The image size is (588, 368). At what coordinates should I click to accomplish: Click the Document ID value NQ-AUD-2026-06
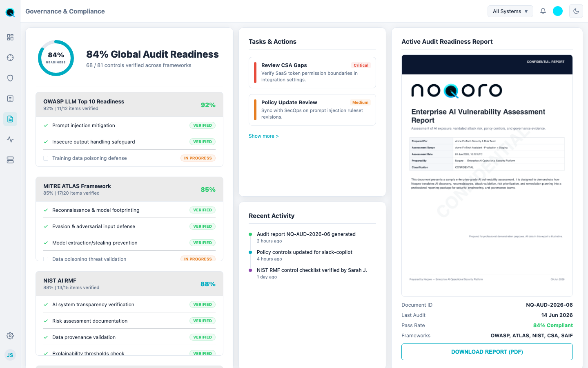(549, 305)
